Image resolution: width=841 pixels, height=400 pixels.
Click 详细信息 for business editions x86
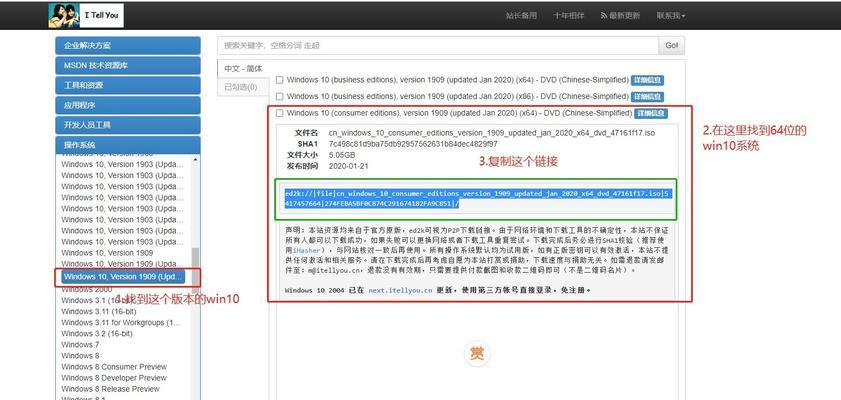coord(647,97)
